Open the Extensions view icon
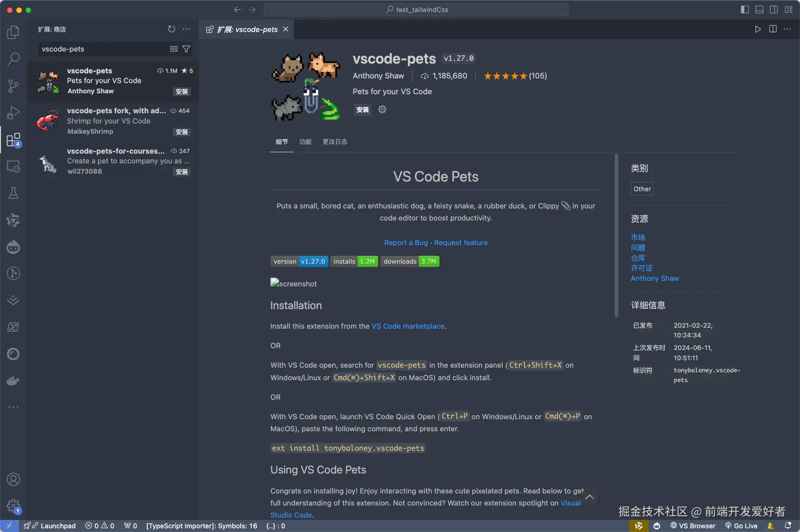This screenshot has height=532, width=800. (13, 140)
